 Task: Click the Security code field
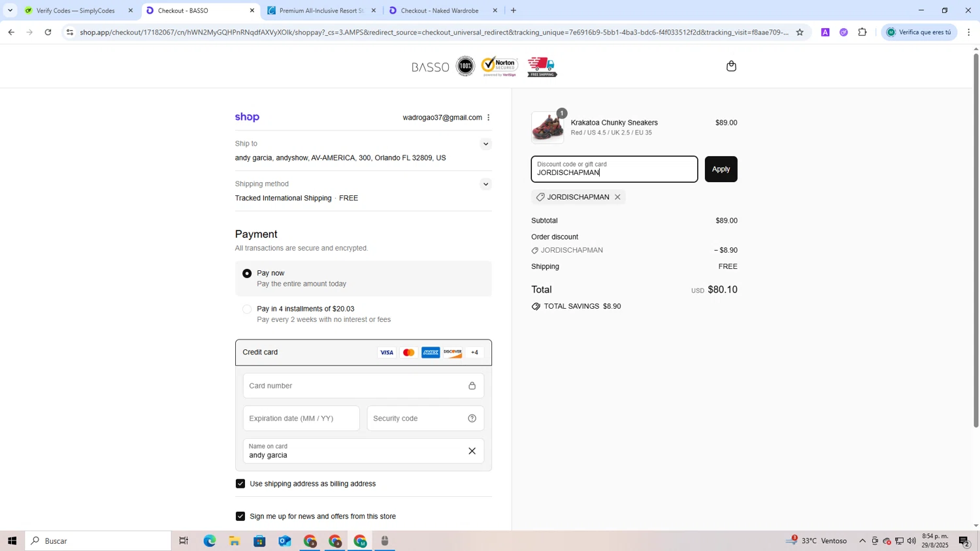click(425, 418)
